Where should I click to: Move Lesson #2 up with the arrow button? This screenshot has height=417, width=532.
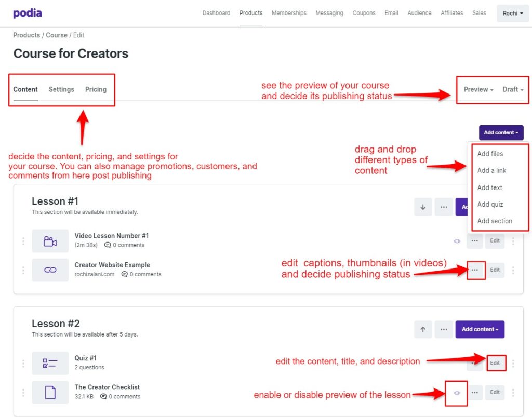(x=423, y=329)
